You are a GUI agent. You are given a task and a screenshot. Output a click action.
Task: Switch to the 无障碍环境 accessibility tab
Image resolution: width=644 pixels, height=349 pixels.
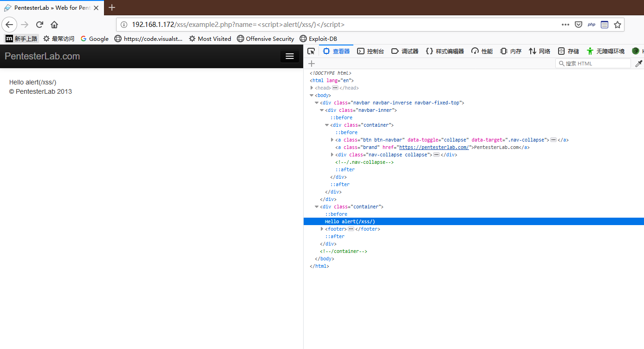(x=605, y=51)
